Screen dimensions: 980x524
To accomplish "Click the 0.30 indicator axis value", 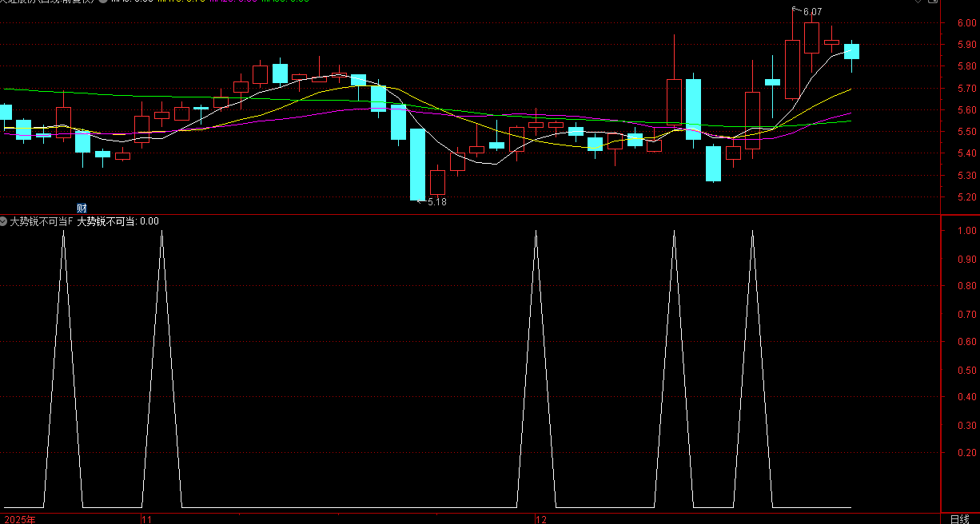I will click(x=967, y=425).
